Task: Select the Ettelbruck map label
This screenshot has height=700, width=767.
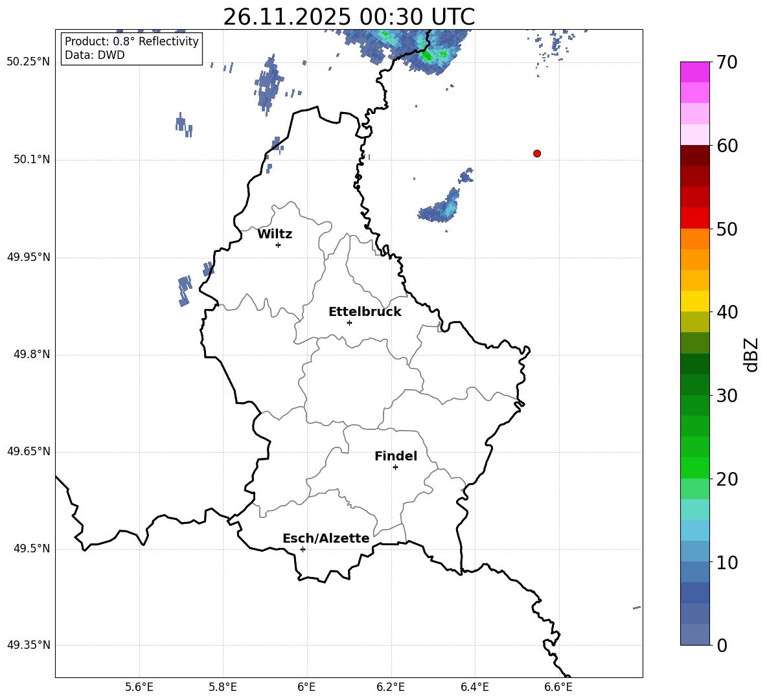Action: 365,312
